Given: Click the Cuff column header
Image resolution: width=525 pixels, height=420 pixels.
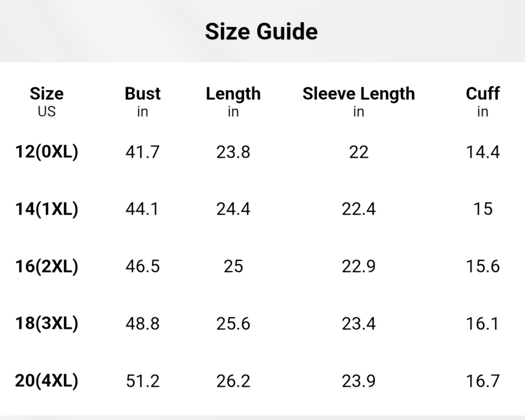Looking at the screenshot, I should pyautogui.click(x=483, y=101).
